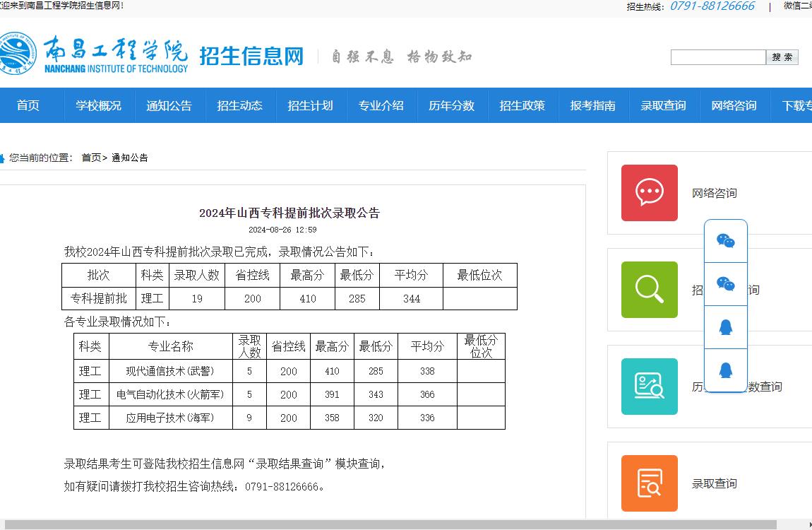The height and width of the screenshot is (530, 812).
Task: Click the orange 录取查询 document icon
Action: (649, 483)
